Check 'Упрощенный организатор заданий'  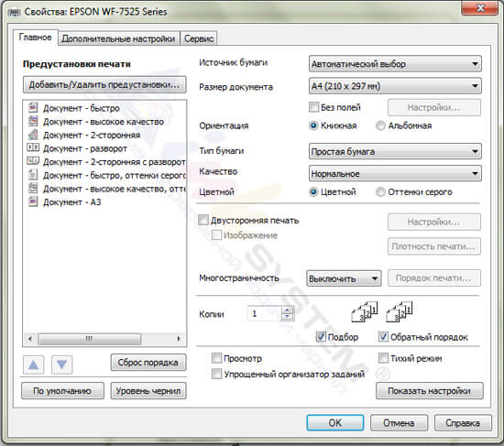216,374
